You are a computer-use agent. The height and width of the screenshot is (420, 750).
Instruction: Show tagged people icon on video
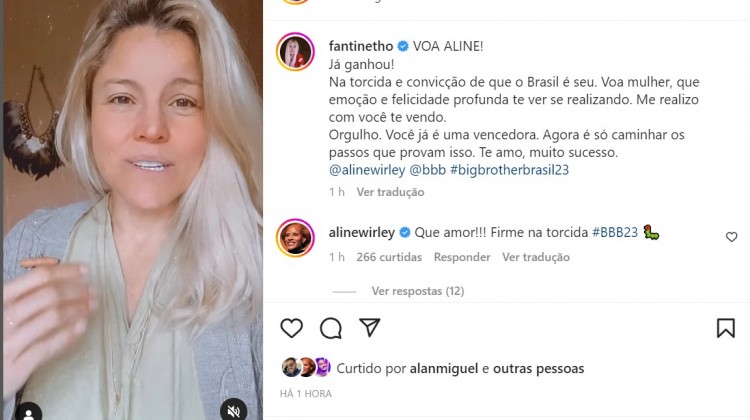pyautogui.click(x=29, y=412)
